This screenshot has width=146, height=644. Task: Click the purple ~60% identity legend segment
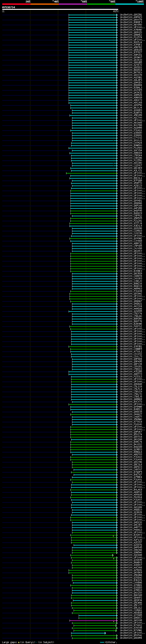73,4
